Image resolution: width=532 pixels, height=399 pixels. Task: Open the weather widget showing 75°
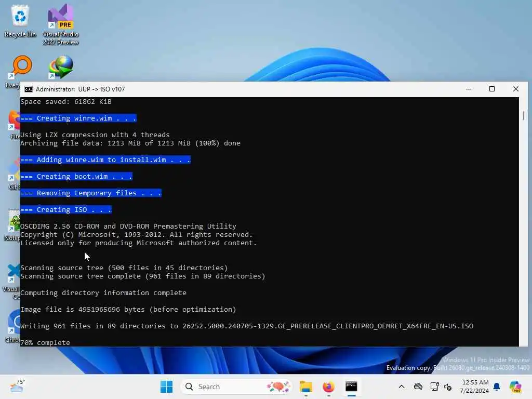coord(17,386)
